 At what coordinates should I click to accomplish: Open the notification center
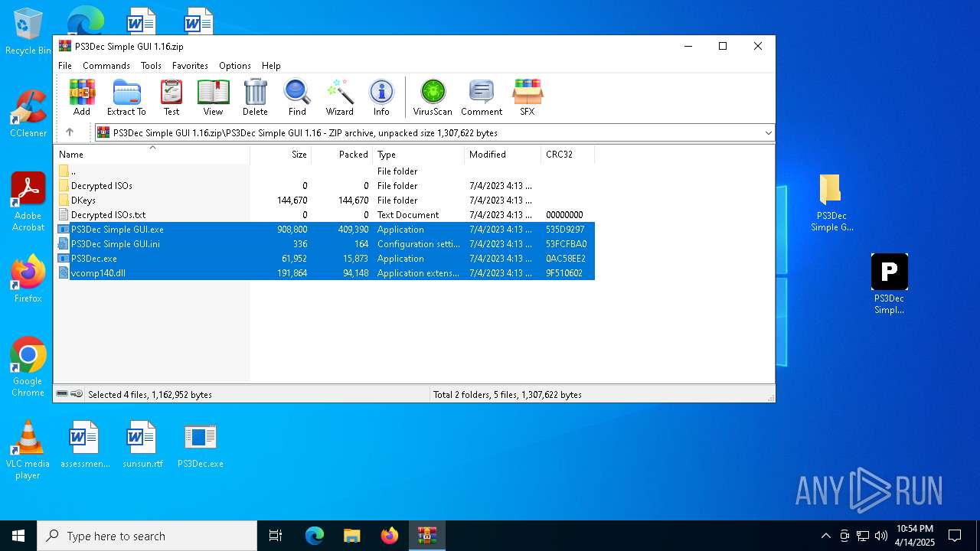955,536
